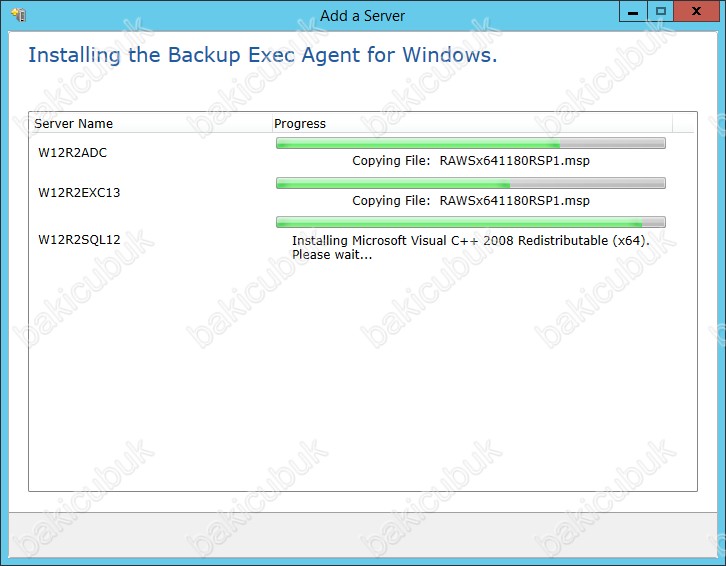This screenshot has width=726, height=566.
Task: Click the Add a Server window icon
Action: pyautogui.click(x=19, y=15)
